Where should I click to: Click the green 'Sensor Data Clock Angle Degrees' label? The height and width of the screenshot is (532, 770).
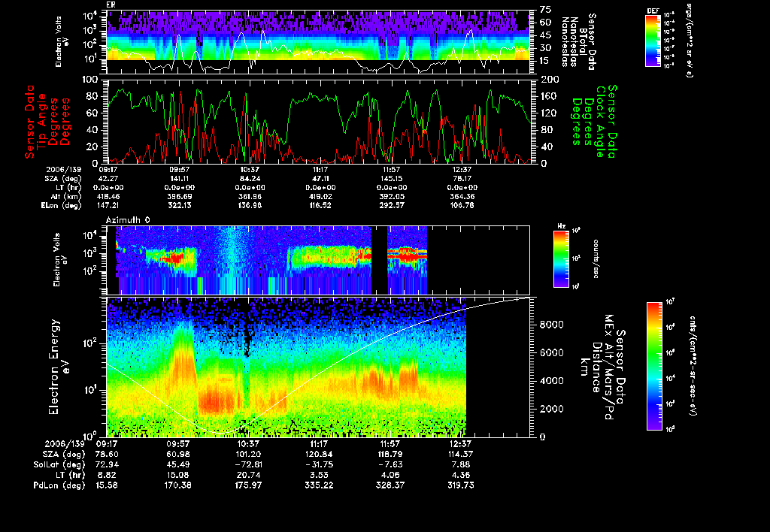pyautogui.click(x=593, y=121)
